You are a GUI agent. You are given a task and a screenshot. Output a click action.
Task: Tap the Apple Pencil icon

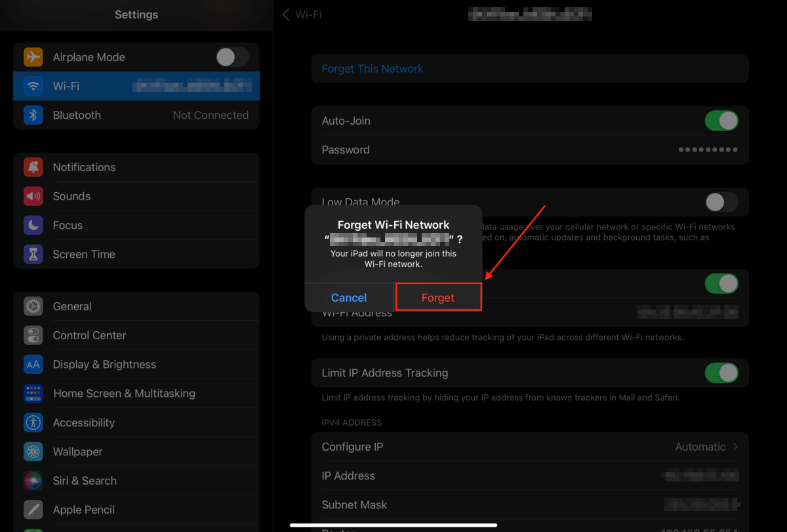point(33,509)
